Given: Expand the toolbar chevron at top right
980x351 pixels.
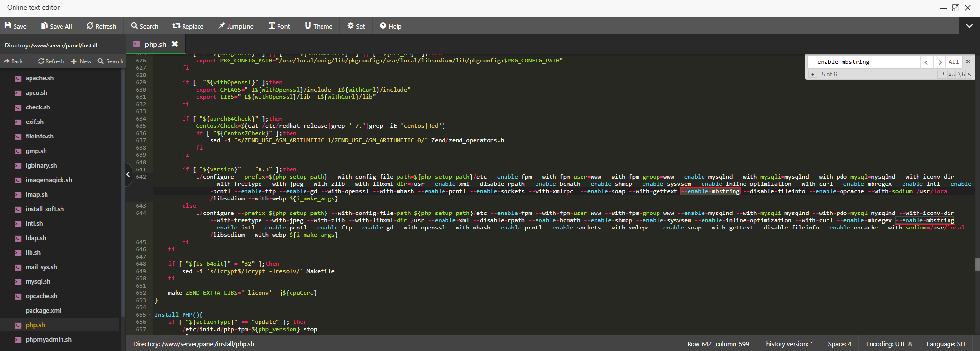Looking at the screenshot, I should click(969, 26).
